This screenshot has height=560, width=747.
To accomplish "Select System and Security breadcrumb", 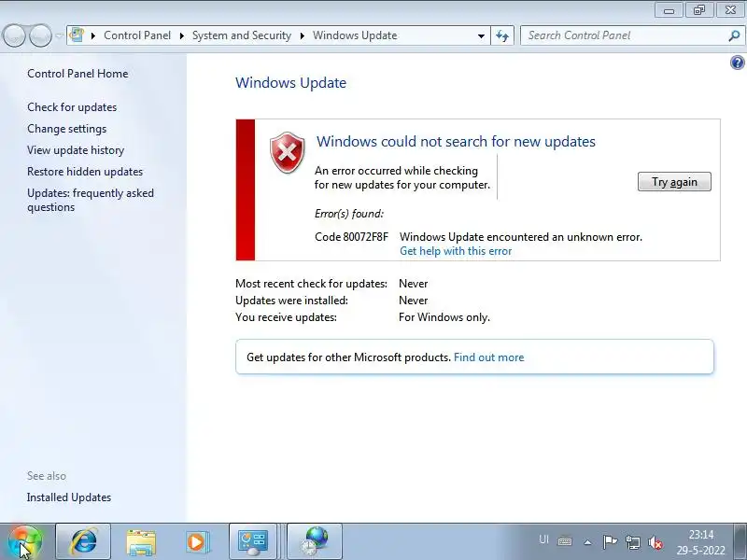I will (242, 35).
